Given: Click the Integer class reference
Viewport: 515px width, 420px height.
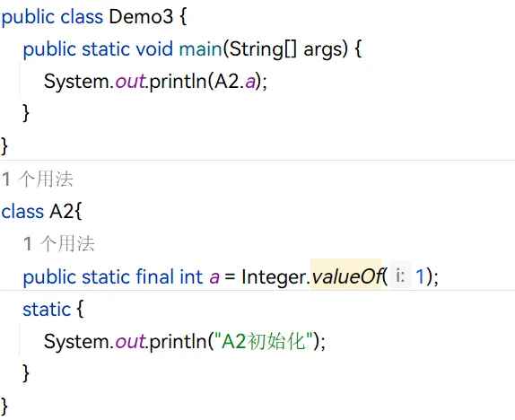Looking at the screenshot, I should [274, 276].
